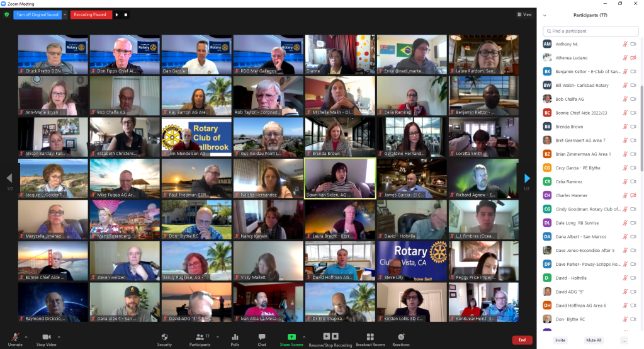Unmute the microphone
Screen dimensions: 644x349
tap(15, 340)
